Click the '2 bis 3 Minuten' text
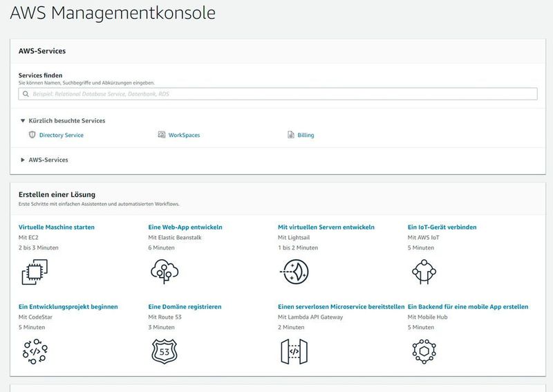The height and width of the screenshot is (392, 553). coord(39,248)
